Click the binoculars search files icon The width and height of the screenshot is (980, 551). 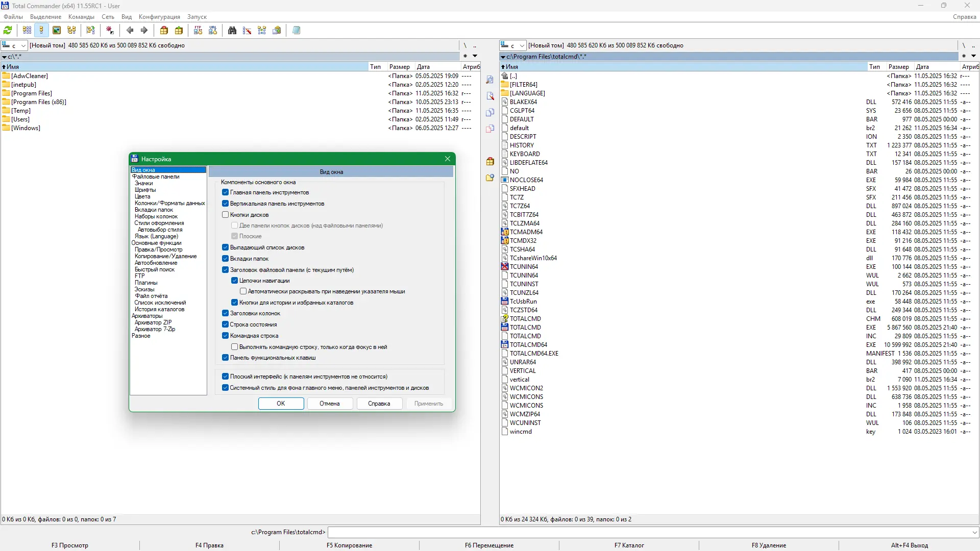tap(232, 31)
